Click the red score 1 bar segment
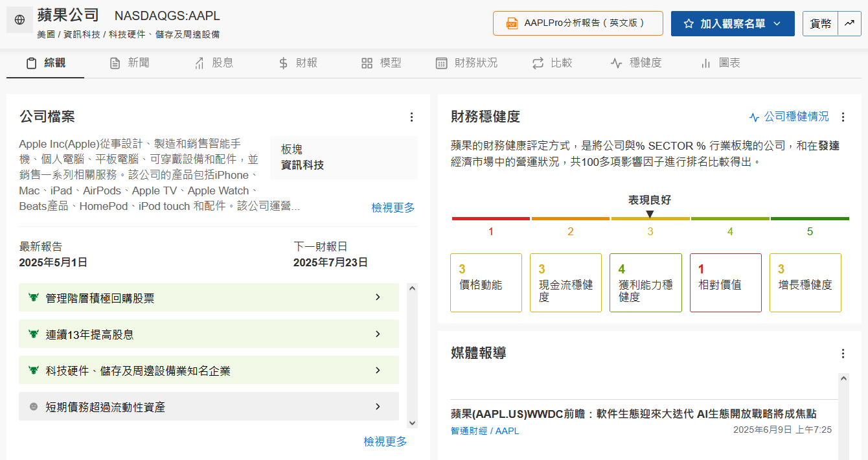868x460 pixels. tap(491, 219)
